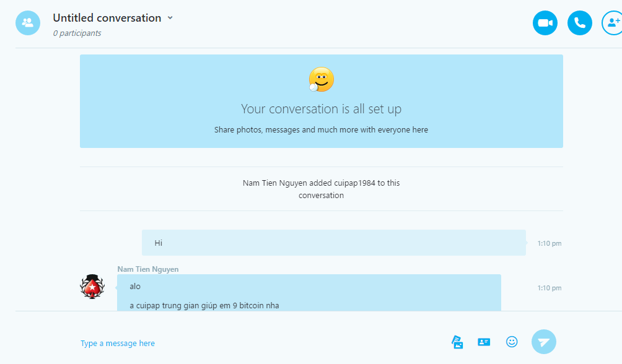Viewport: 622px width, 364px height.
Task: Click the 1:10 pm timestamp beside Hi
Action: [549, 243]
